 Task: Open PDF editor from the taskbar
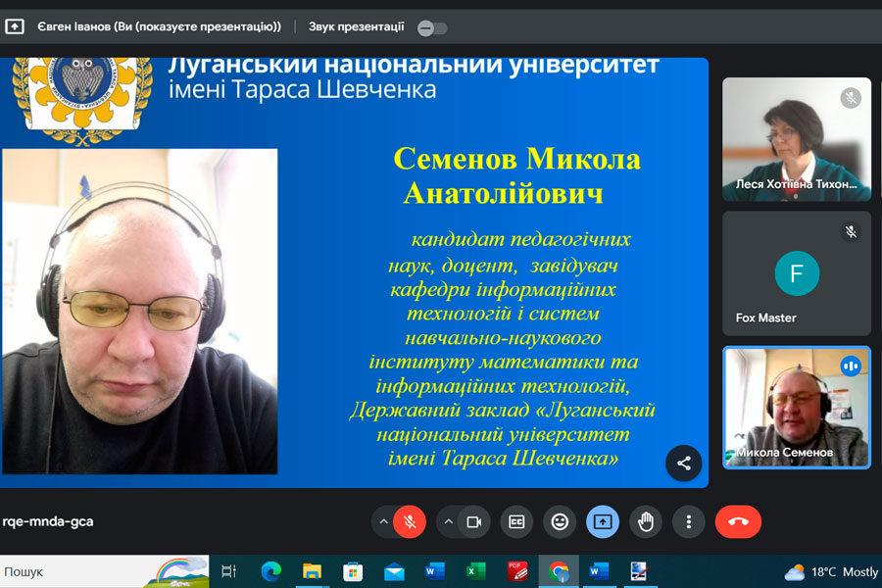pyautogui.click(x=516, y=571)
